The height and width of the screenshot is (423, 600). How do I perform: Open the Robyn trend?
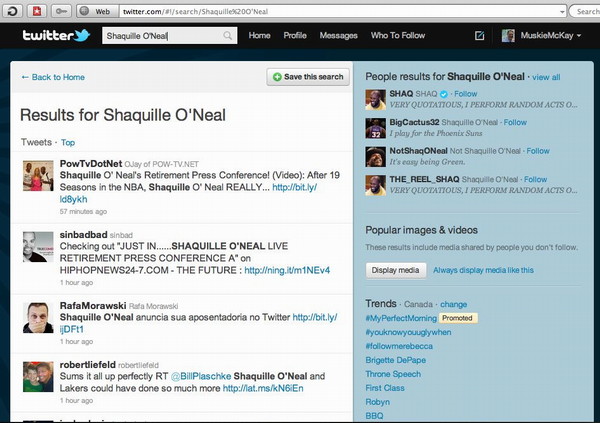[x=378, y=402]
